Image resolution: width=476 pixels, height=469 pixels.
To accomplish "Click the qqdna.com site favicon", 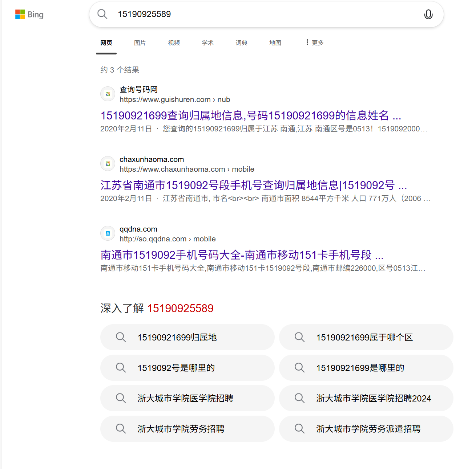I will click(x=108, y=233).
